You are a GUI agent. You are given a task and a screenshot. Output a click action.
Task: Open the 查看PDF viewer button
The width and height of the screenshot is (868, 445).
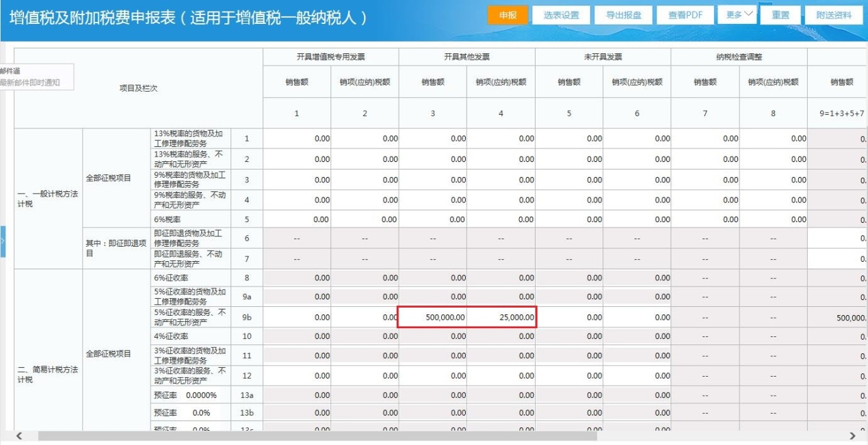pyautogui.click(x=685, y=15)
